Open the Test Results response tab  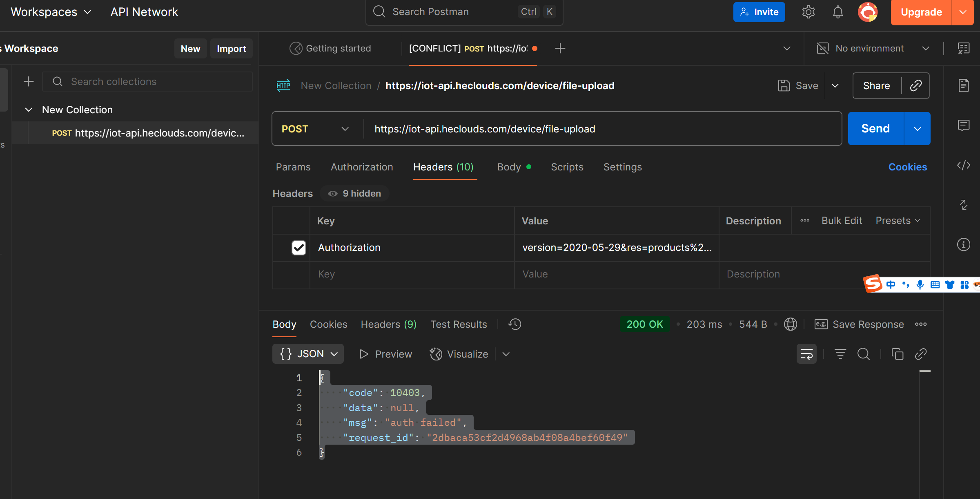point(458,324)
